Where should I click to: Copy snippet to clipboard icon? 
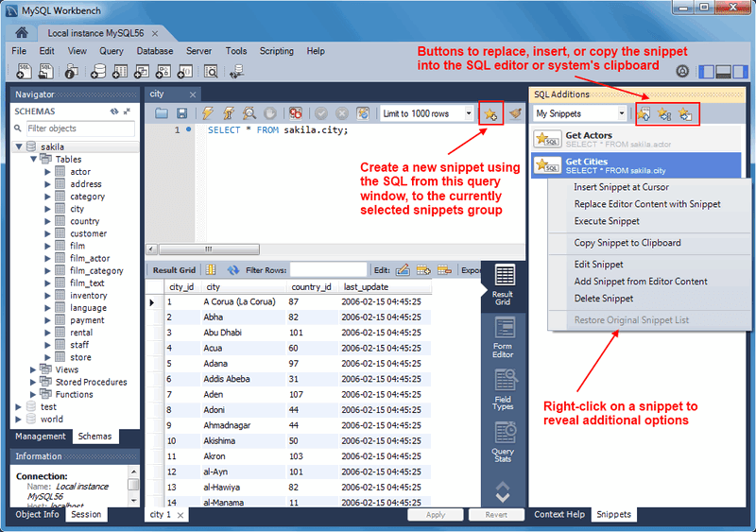[685, 113]
